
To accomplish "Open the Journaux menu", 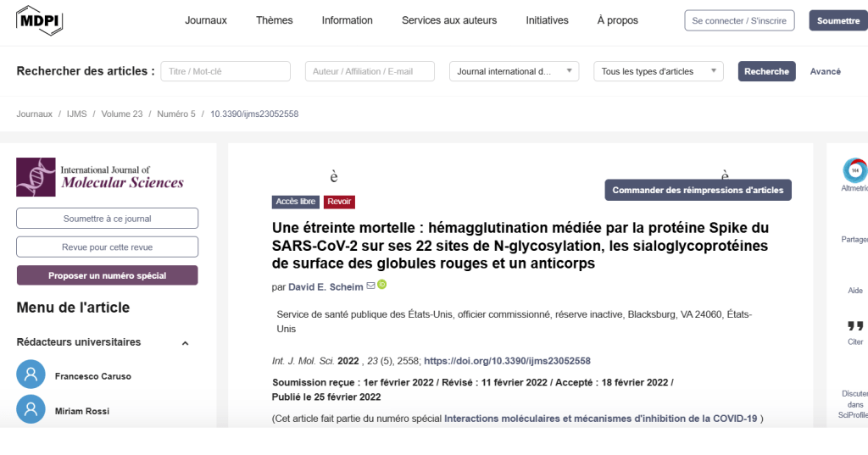I will (206, 20).
